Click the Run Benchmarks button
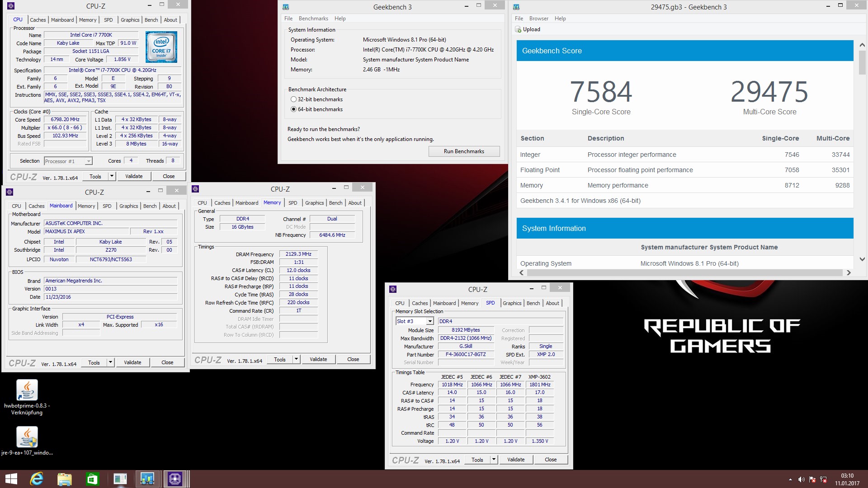This screenshot has width=868, height=488. point(464,151)
